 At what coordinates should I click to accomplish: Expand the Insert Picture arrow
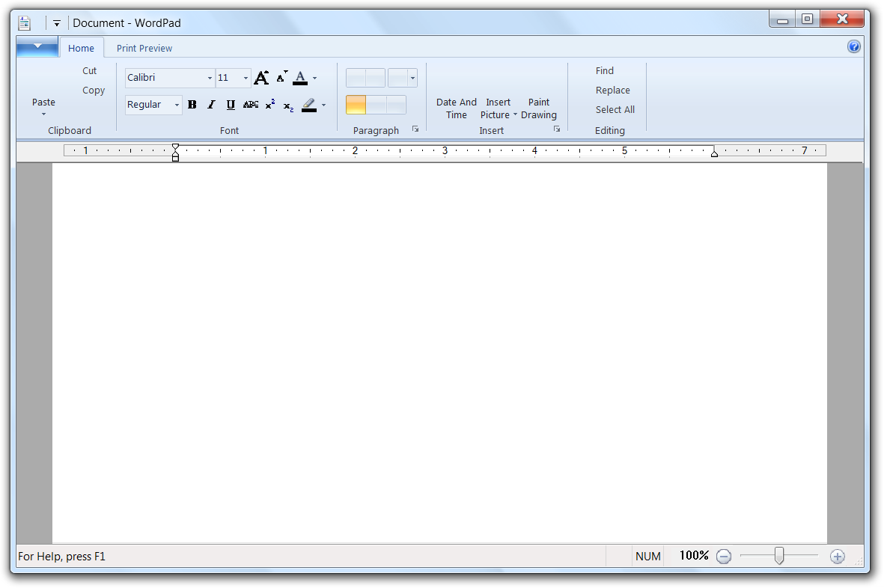[x=515, y=115]
